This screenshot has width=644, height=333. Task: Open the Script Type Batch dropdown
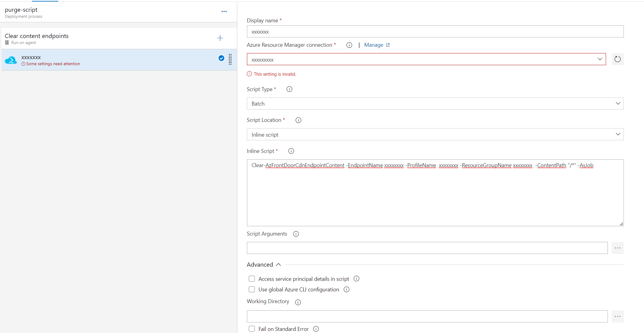[x=435, y=103]
